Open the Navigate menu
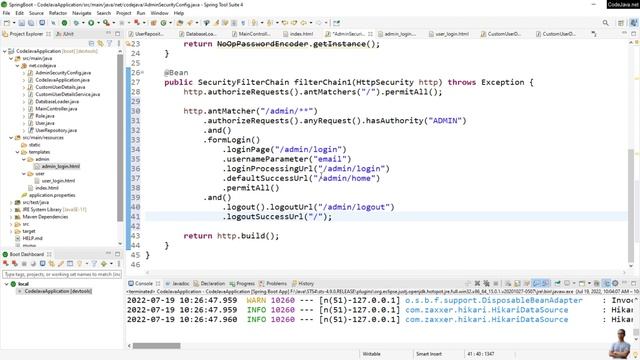The height and width of the screenshot is (360, 640). [81, 13]
